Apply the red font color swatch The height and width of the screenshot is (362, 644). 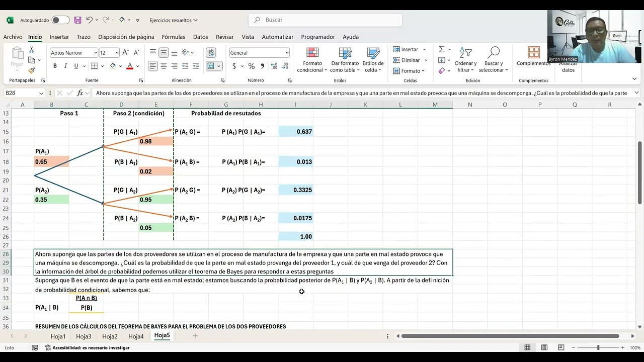(x=129, y=66)
